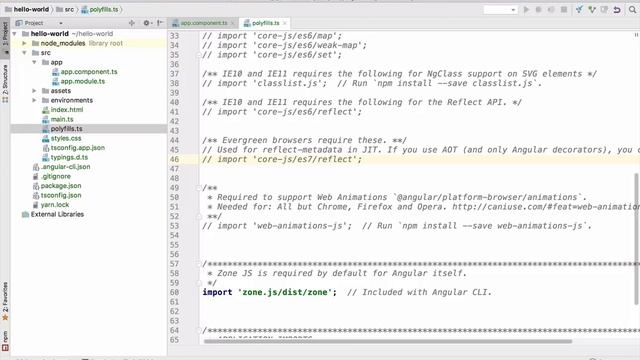Click the hide Project panel icon
Screen dimensions: 640x360
[x=160, y=23]
